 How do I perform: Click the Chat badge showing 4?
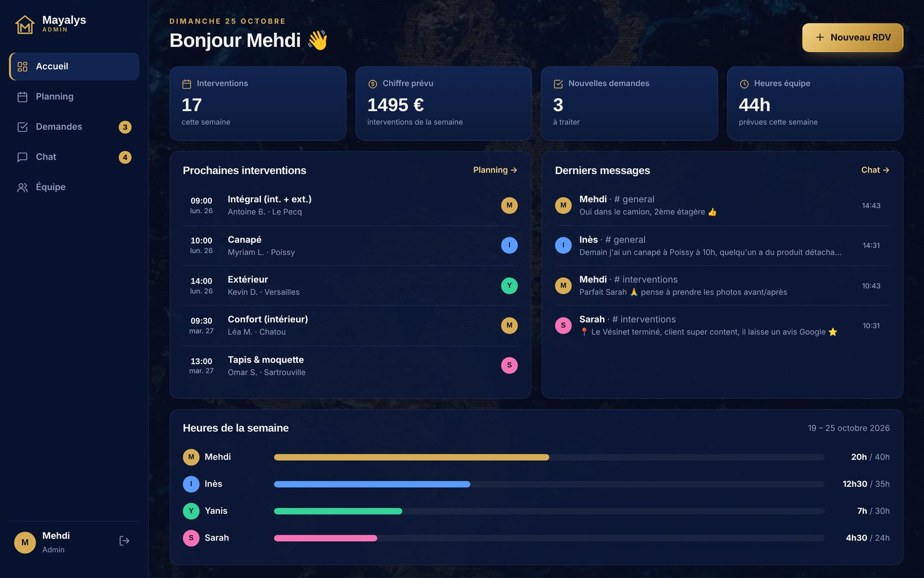click(125, 157)
